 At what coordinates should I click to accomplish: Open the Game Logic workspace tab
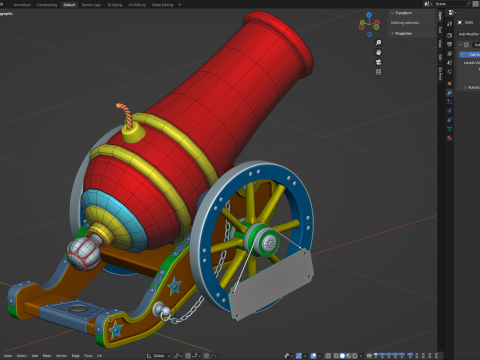point(91,5)
